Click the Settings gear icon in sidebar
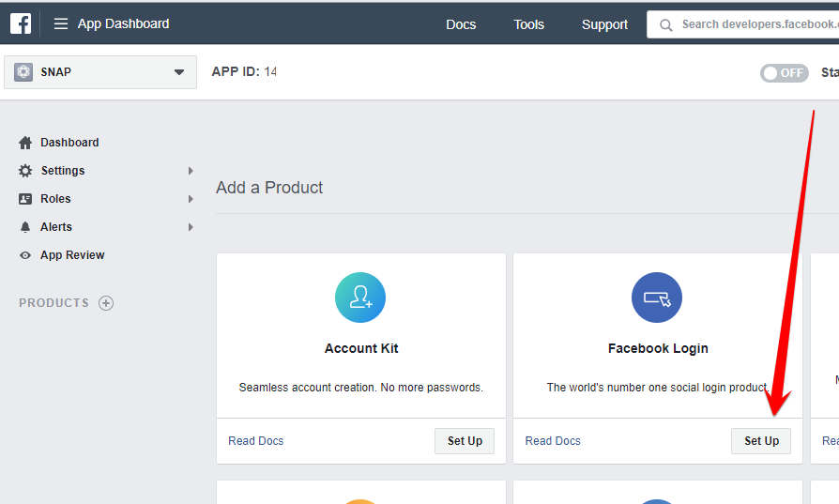 (x=25, y=171)
